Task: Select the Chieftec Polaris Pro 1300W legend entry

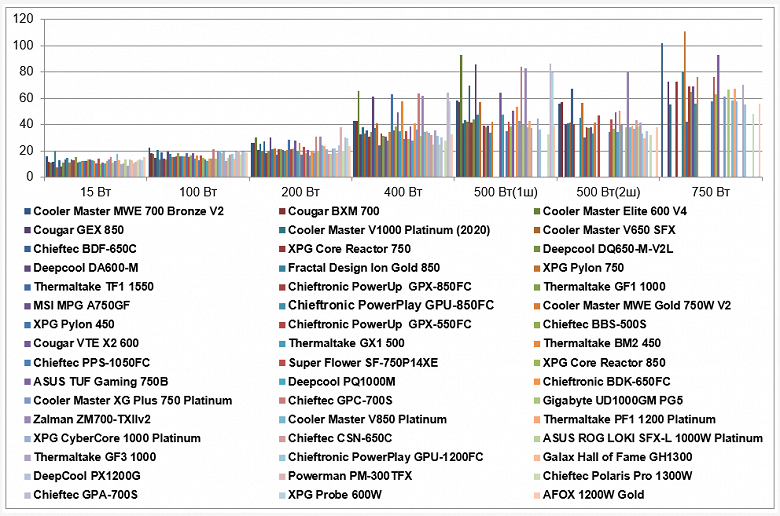Action: [x=613, y=476]
